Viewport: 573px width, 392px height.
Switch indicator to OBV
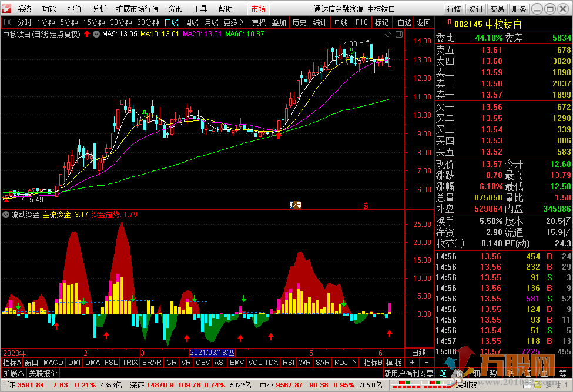pos(203,363)
